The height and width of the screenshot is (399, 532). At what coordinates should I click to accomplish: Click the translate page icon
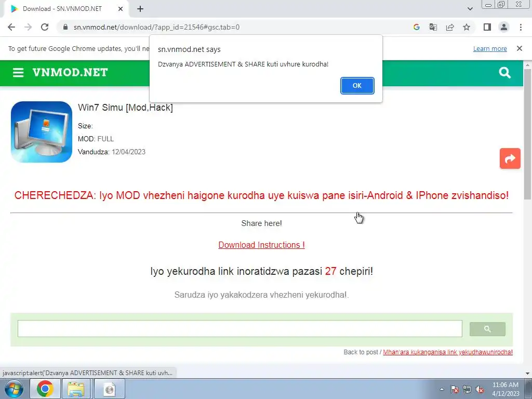coord(433,27)
